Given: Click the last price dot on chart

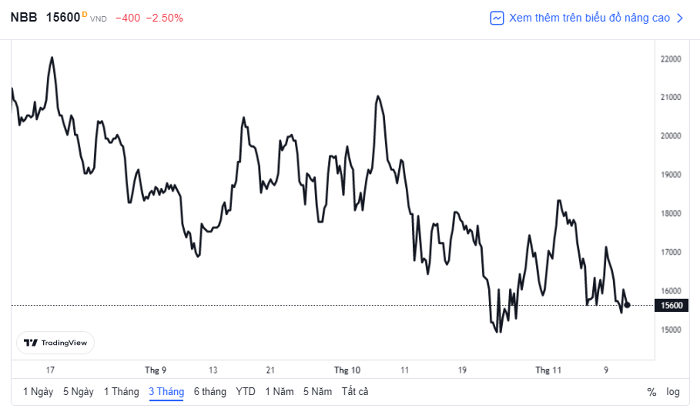Looking at the screenshot, I should [x=628, y=305].
